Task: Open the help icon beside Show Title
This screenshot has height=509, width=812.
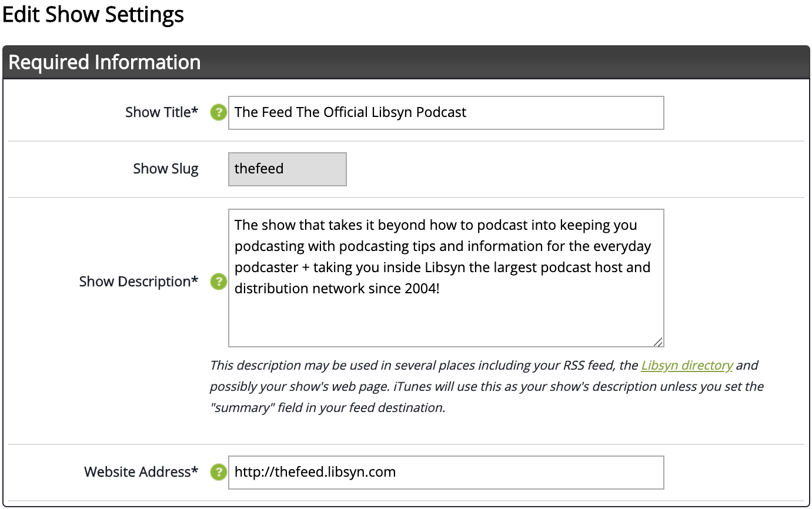Action: (x=219, y=112)
